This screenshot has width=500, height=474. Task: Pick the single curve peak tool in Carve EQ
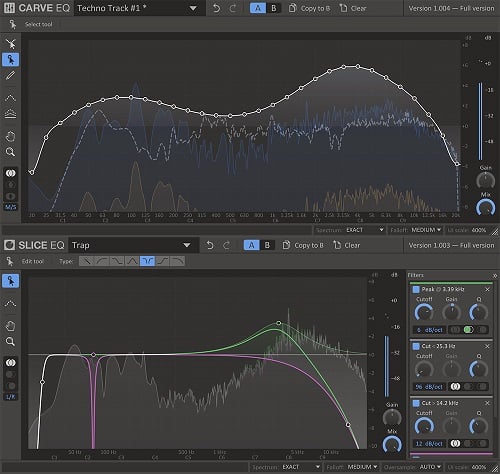tap(10, 98)
